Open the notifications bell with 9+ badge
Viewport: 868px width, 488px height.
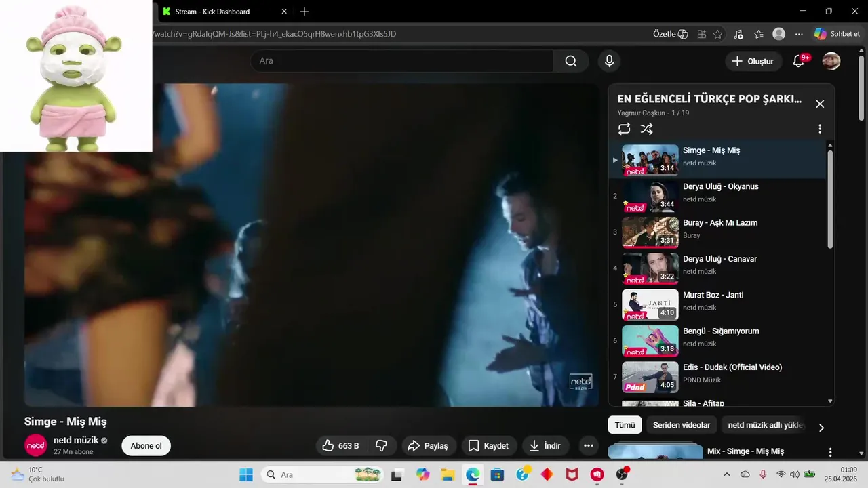pos(800,61)
